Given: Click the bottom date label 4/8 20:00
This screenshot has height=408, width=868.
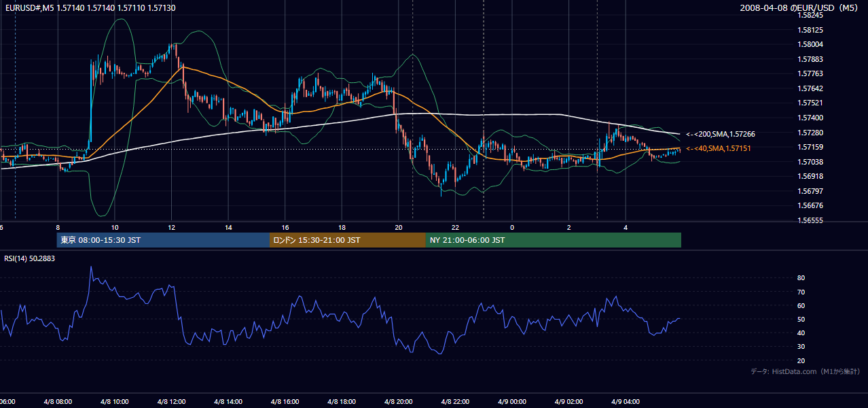Looking at the screenshot, I should click(398, 401).
